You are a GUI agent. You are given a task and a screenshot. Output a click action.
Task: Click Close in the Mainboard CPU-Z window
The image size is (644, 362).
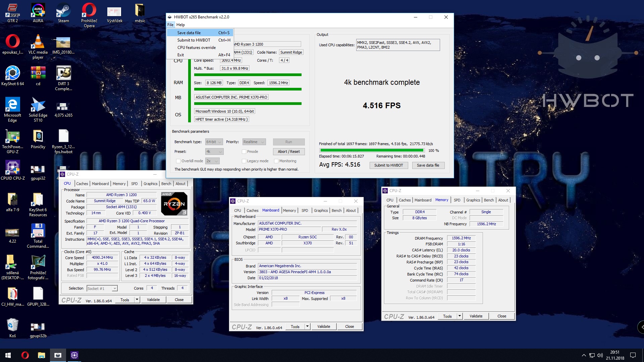pyautogui.click(x=349, y=326)
